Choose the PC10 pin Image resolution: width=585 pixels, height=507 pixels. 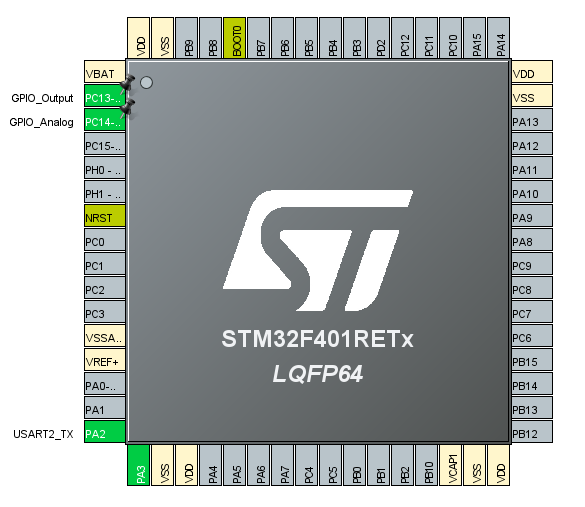point(450,38)
